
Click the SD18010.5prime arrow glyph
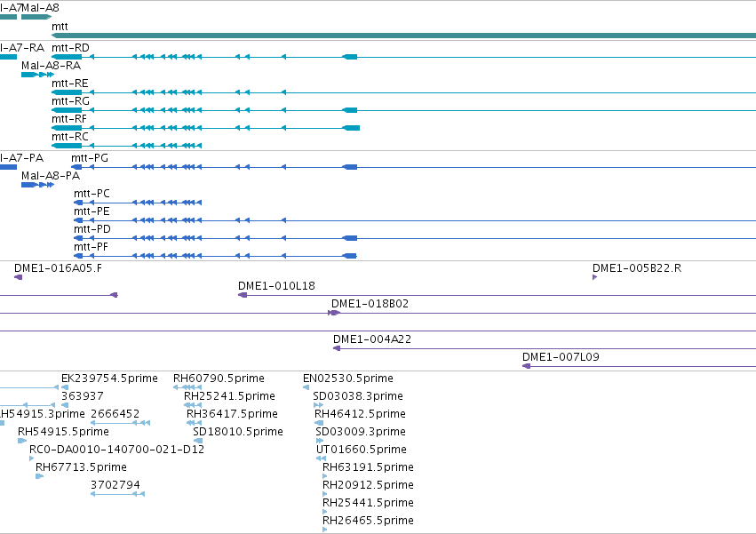pyautogui.click(x=198, y=441)
